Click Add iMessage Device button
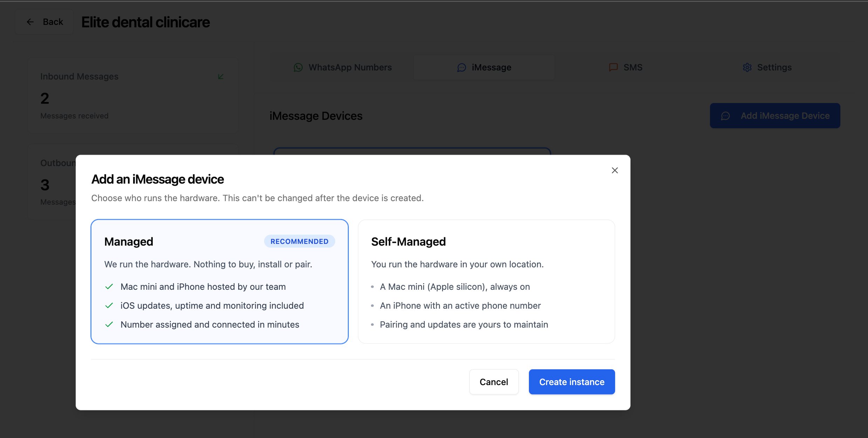This screenshot has height=438, width=868. click(775, 116)
